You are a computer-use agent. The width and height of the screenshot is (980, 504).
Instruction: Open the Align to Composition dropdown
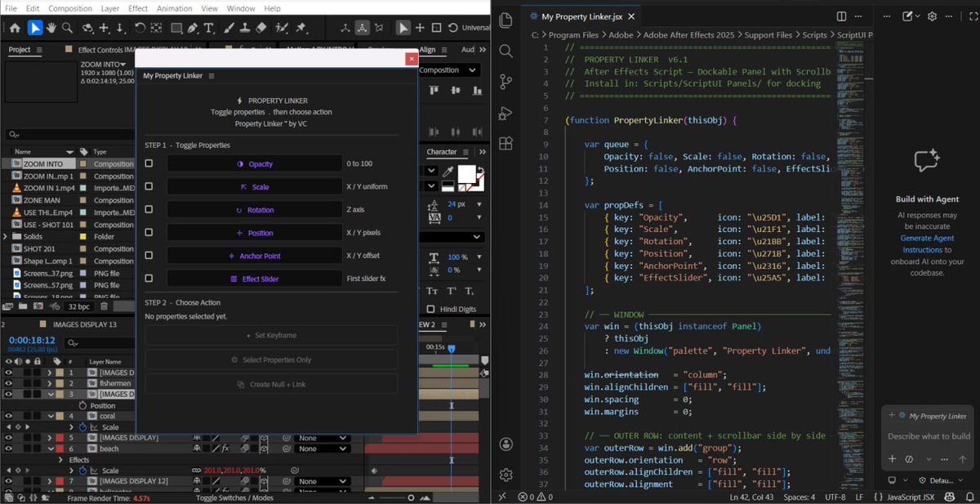449,70
